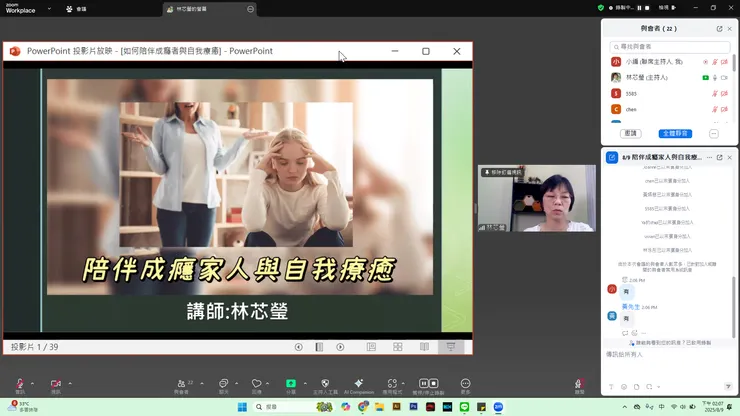Switch PowerPoint to Reading view
Viewport: 740px width, 416px height.
[424, 347]
